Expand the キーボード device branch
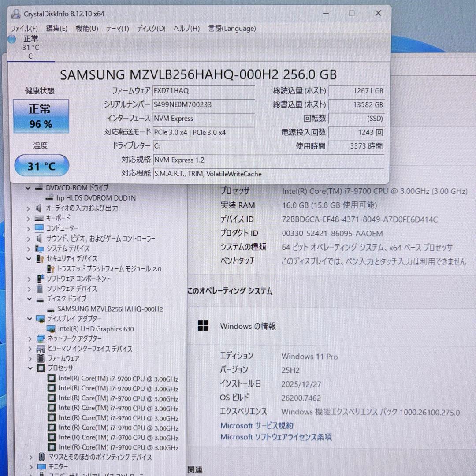Screen dimensions: 476x476 tap(28, 218)
